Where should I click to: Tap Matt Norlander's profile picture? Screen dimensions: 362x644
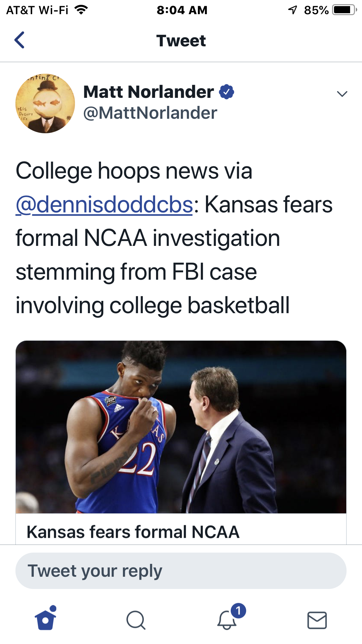coord(45,103)
